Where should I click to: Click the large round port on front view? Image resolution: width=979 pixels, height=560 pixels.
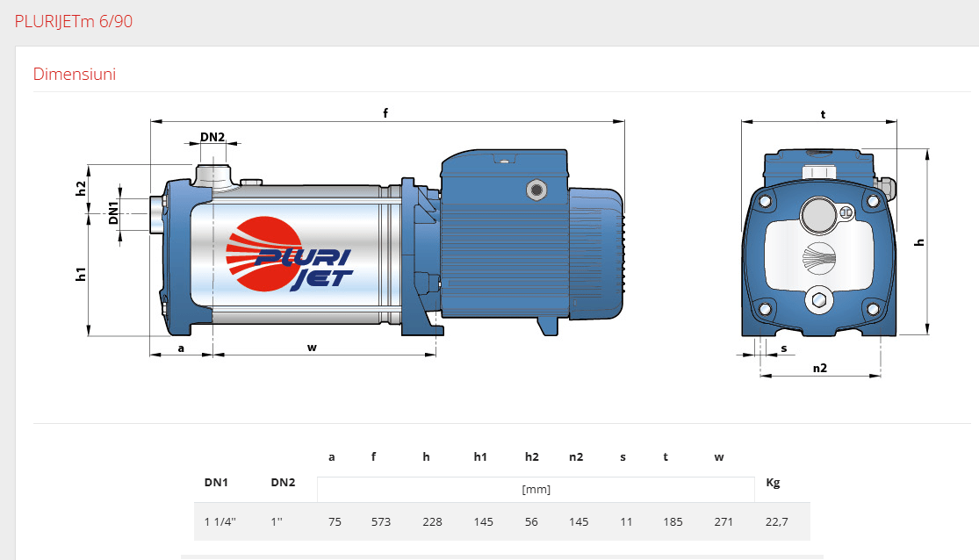[817, 213]
